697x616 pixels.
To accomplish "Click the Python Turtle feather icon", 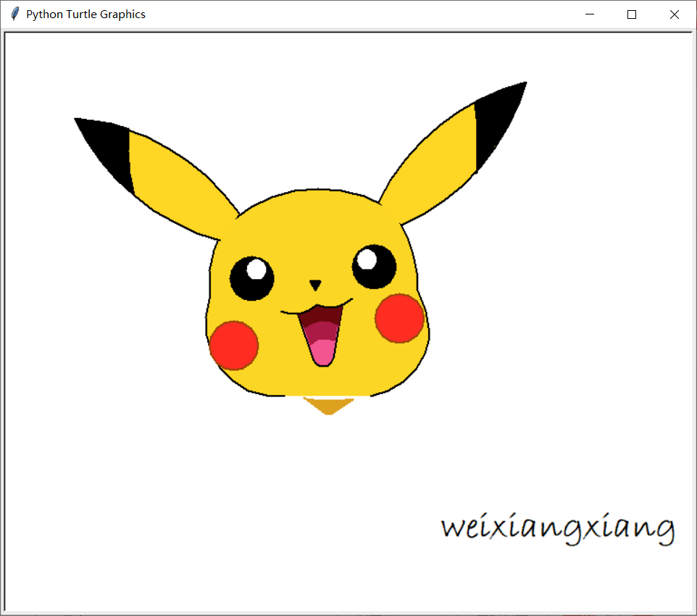I will [15, 14].
